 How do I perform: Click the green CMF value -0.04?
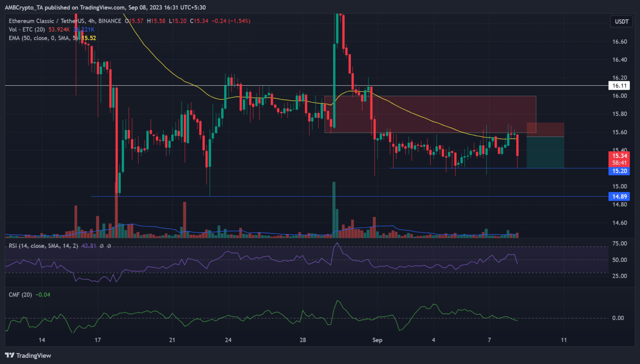43,294
